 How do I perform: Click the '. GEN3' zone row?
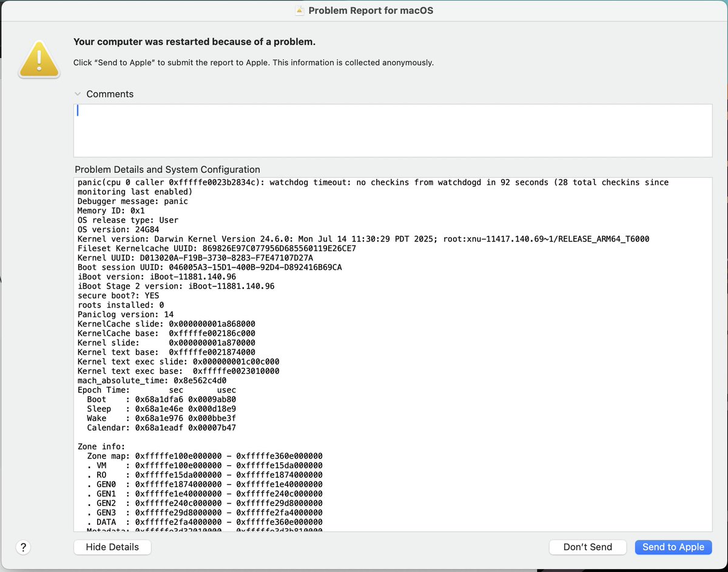[204, 513]
